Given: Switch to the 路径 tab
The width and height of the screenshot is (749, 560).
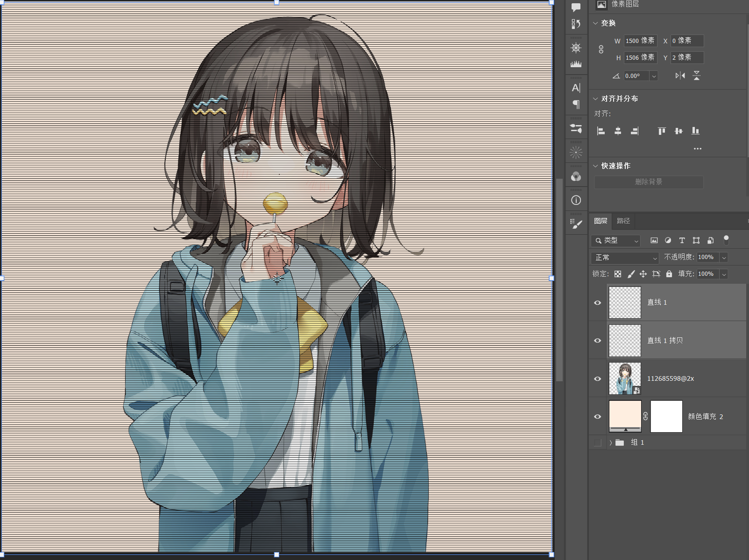Looking at the screenshot, I should point(623,221).
